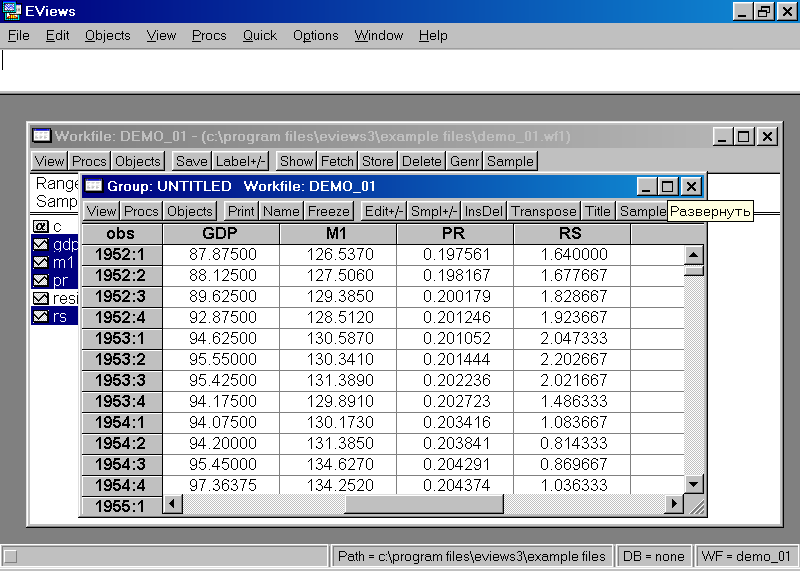This screenshot has height=571, width=800.
Task: Click the left arrow of horizontal scrollbar
Action: [x=172, y=504]
